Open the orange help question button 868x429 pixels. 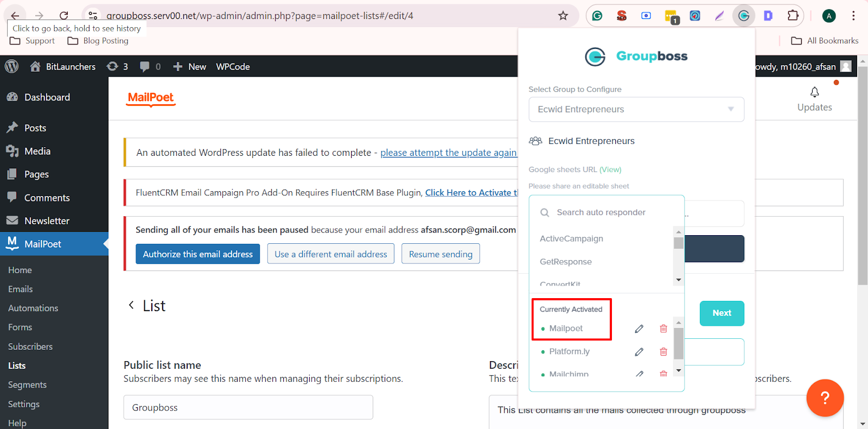coord(825,398)
